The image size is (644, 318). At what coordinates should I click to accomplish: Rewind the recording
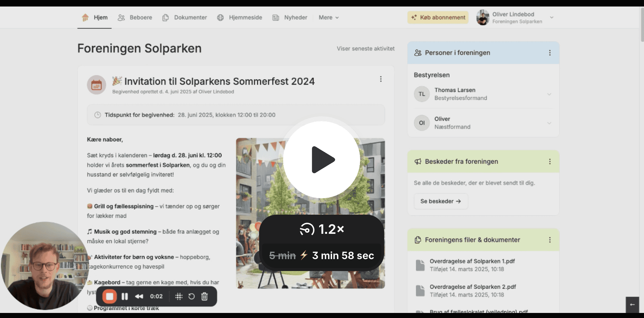point(139,297)
